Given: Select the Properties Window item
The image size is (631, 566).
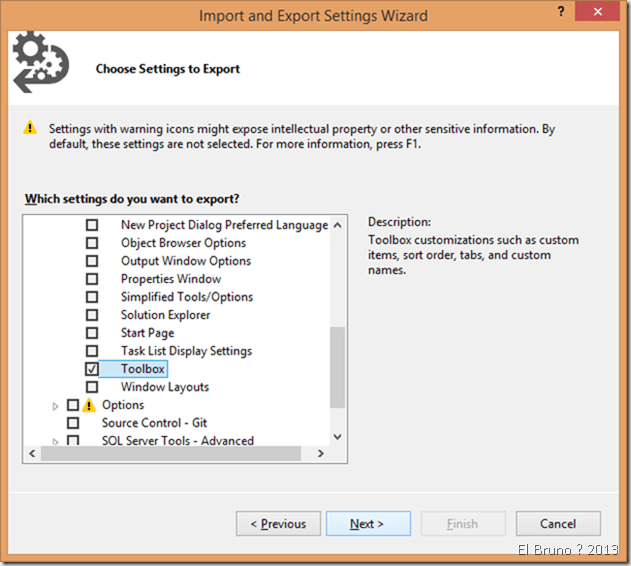Looking at the screenshot, I should (170, 279).
